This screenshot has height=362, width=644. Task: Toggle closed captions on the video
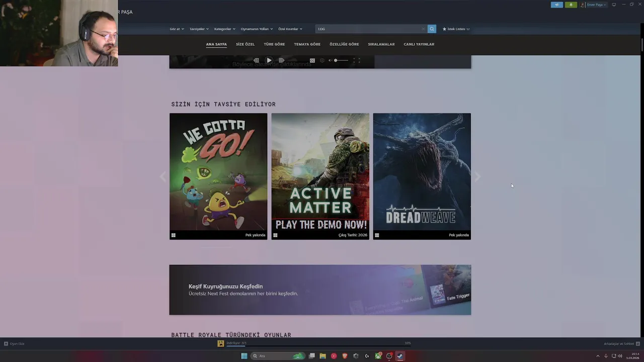312,60
